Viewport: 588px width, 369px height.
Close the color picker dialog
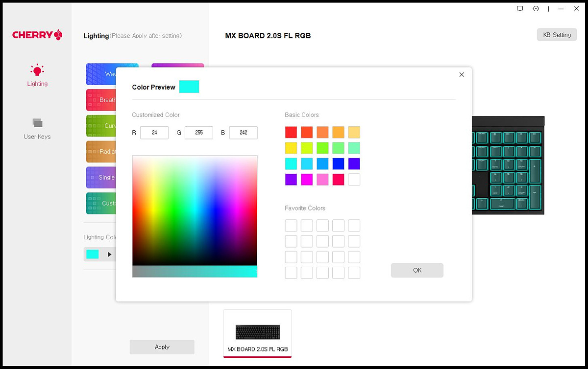pos(462,74)
